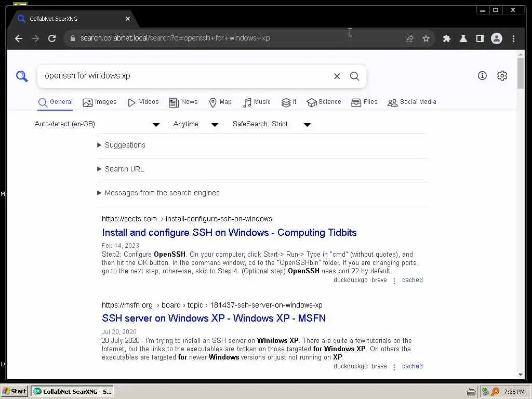The image size is (532, 399).
Task: Click the padlock site info icon
Action: pos(73,38)
